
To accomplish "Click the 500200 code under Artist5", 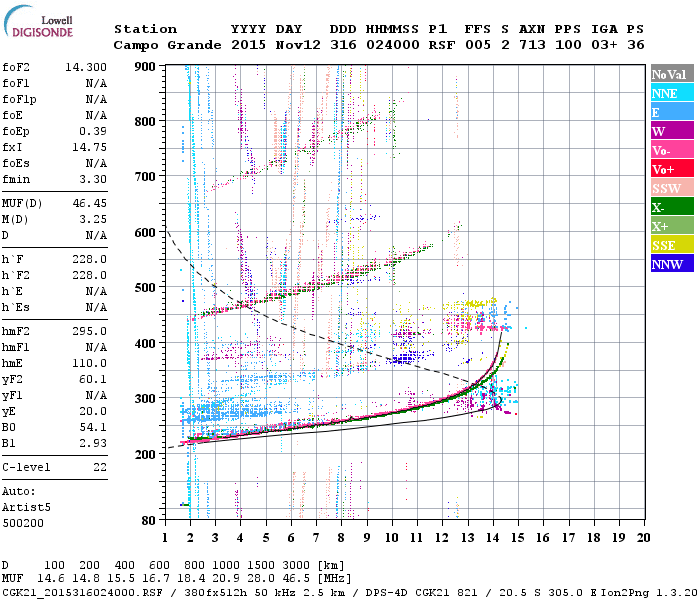I will tap(23, 523).
